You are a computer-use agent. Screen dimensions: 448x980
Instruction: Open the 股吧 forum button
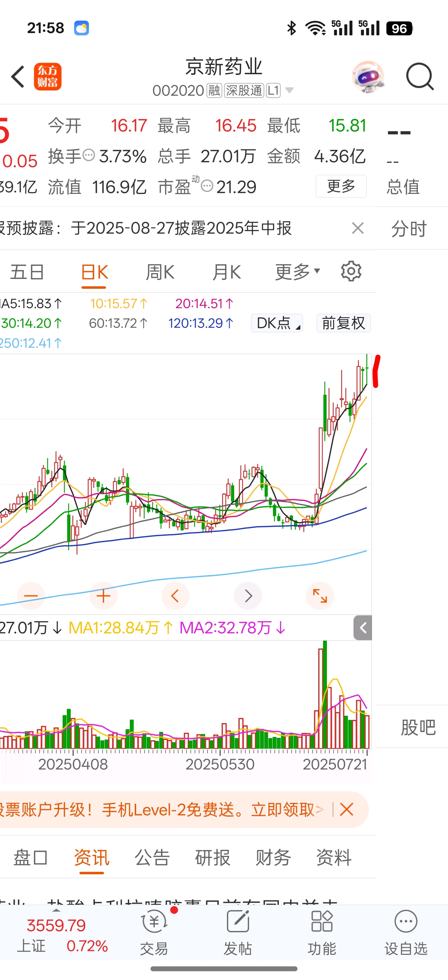(418, 727)
